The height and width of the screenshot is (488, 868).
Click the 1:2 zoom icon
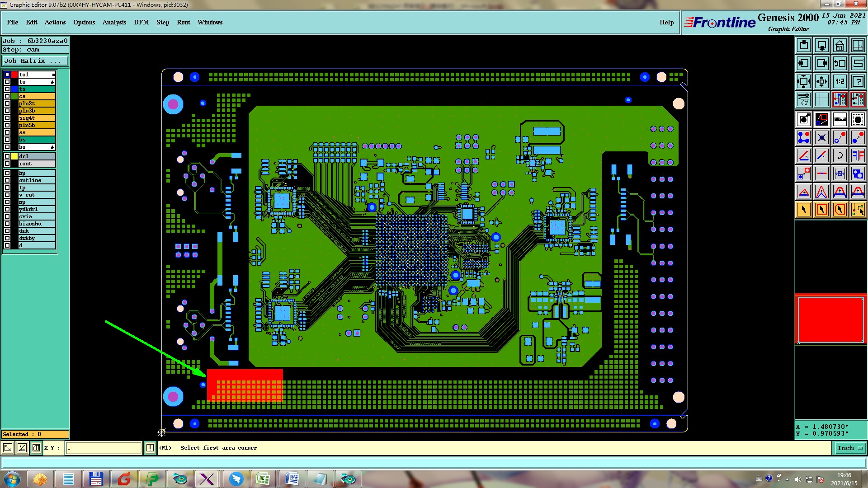tap(840, 81)
